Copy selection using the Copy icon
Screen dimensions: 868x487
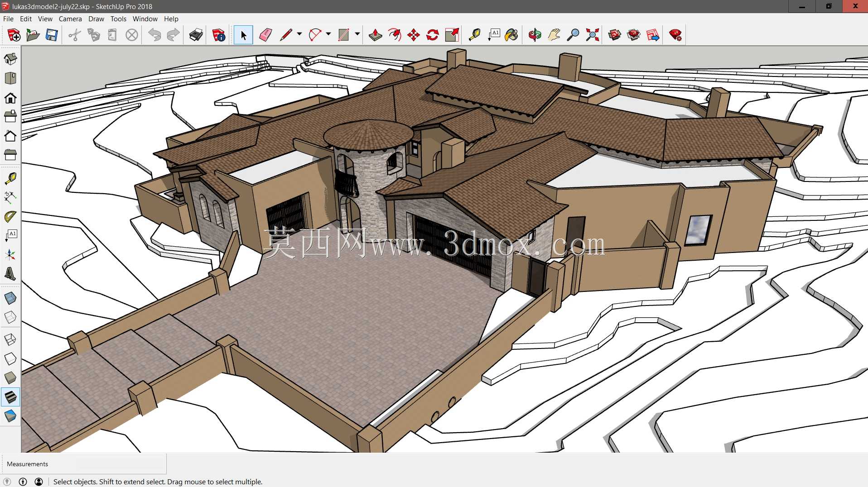[94, 35]
